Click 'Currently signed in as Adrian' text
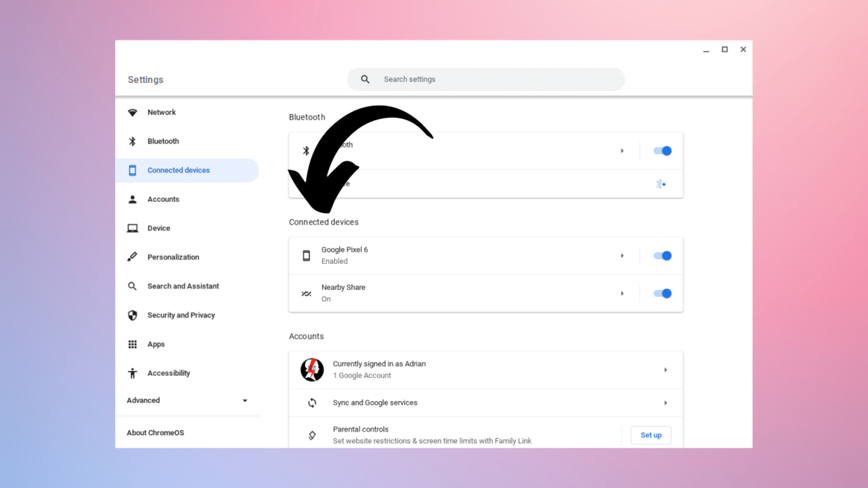The height and width of the screenshot is (488, 868). coord(379,364)
